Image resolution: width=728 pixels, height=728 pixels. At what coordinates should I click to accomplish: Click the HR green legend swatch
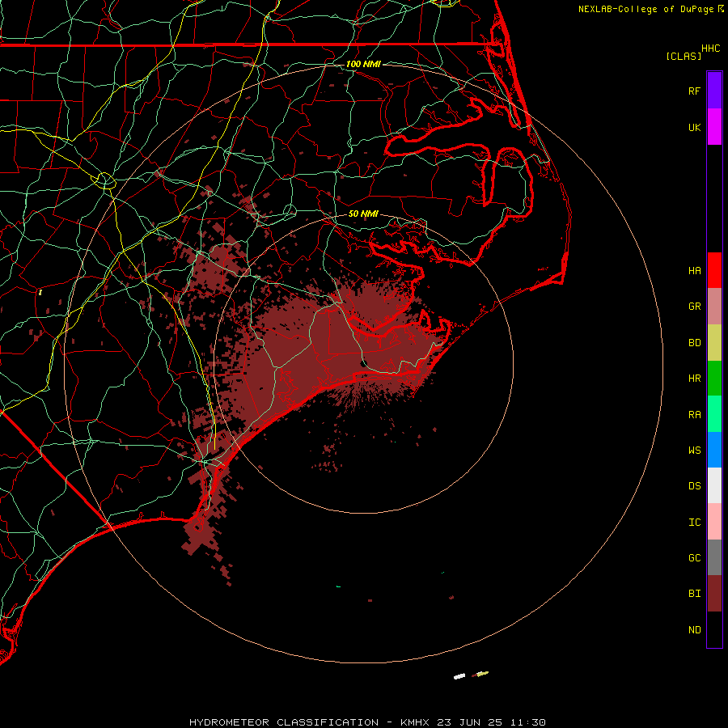(x=714, y=379)
